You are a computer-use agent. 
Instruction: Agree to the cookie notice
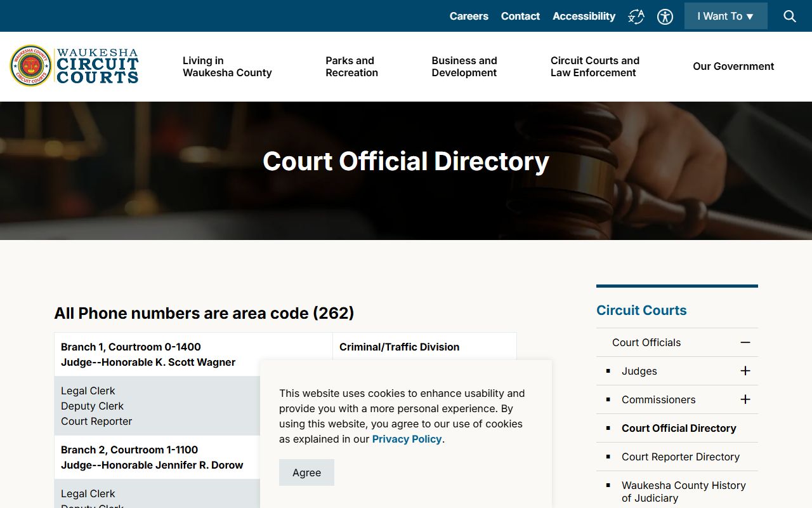click(306, 472)
